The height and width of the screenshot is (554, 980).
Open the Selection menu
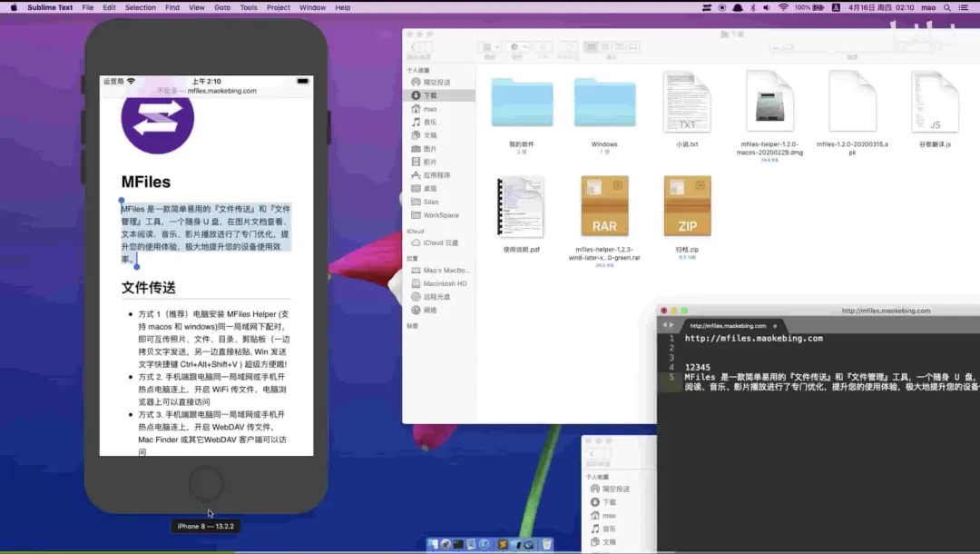pyautogui.click(x=140, y=7)
